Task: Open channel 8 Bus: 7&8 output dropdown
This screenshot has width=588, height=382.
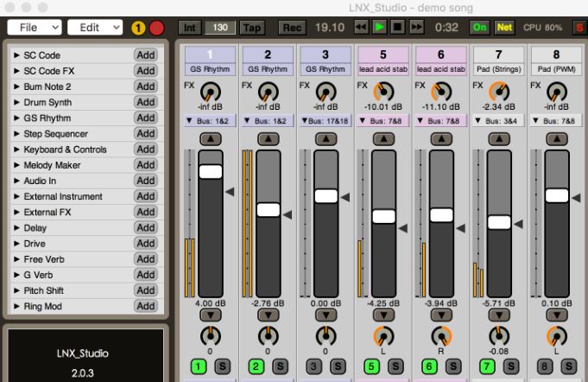Action: 557,121
